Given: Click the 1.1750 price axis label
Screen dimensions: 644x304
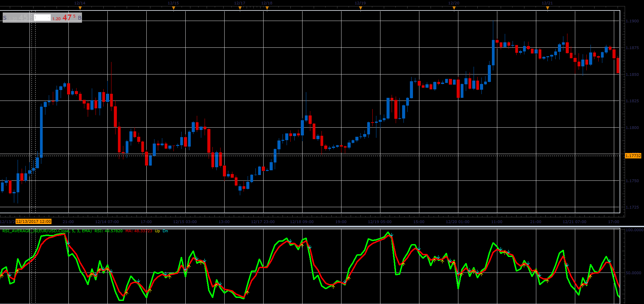Looking at the screenshot, I should [x=632, y=181].
